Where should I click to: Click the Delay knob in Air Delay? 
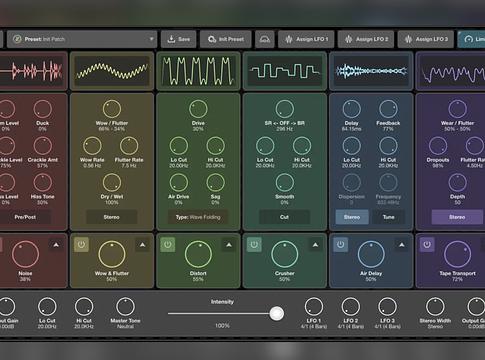click(x=352, y=109)
